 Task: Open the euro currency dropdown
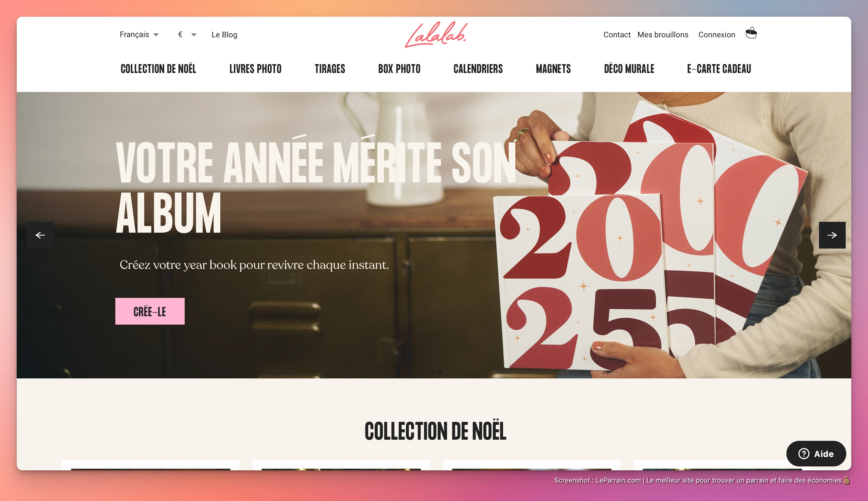pos(187,34)
